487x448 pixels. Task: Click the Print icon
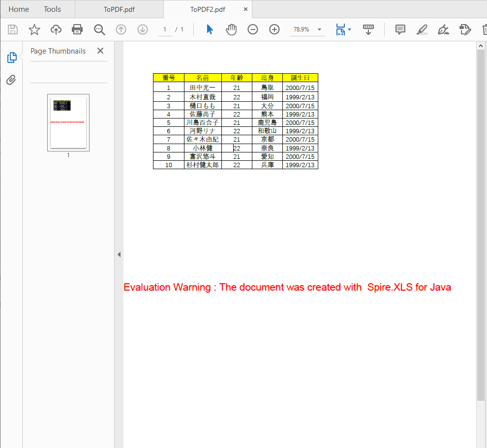click(x=77, y=30)
